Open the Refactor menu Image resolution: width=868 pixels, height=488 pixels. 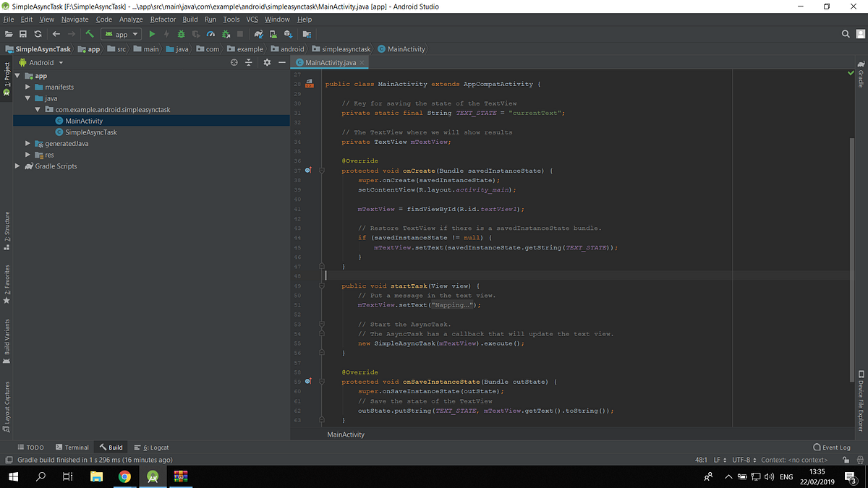(163, 20)
